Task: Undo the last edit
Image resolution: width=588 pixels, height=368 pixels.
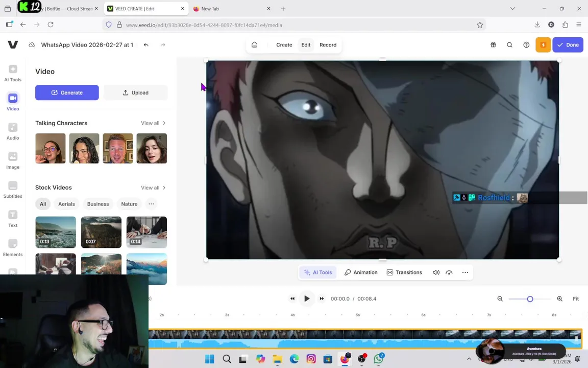Action: point(146,44)
